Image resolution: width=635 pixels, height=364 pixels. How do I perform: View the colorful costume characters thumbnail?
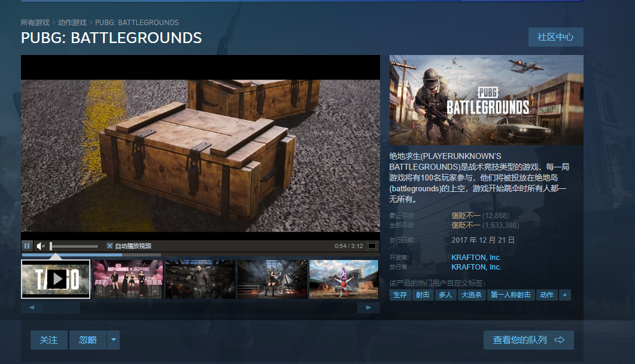pyautogui.click(x=344, y=279)
